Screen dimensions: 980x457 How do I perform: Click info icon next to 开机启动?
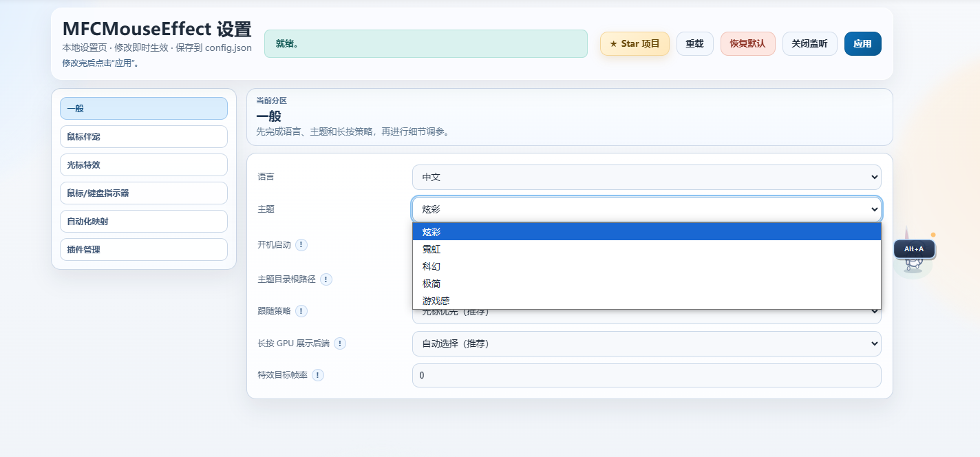[301, 244]
